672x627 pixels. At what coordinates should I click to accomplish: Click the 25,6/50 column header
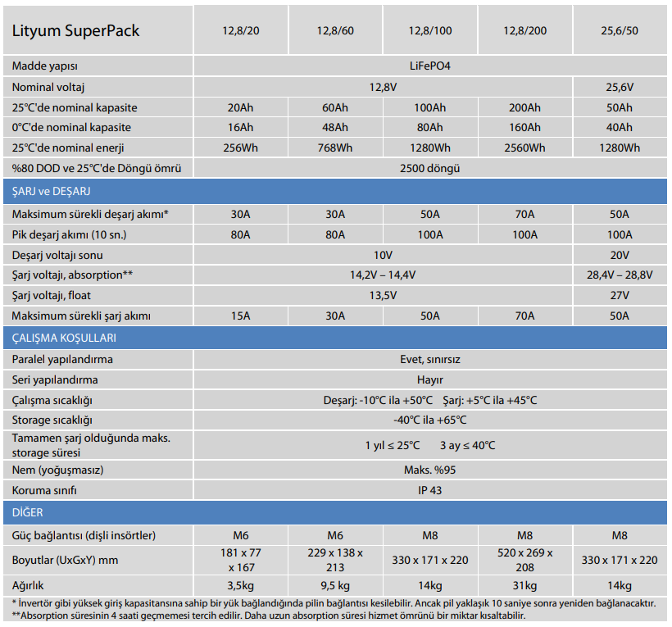[619, 32]
